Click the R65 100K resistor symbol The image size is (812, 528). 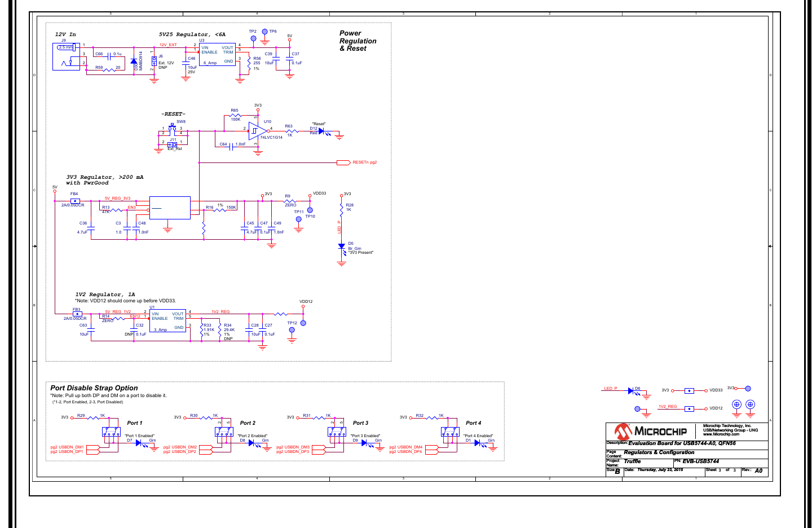(x=235, y=115)
